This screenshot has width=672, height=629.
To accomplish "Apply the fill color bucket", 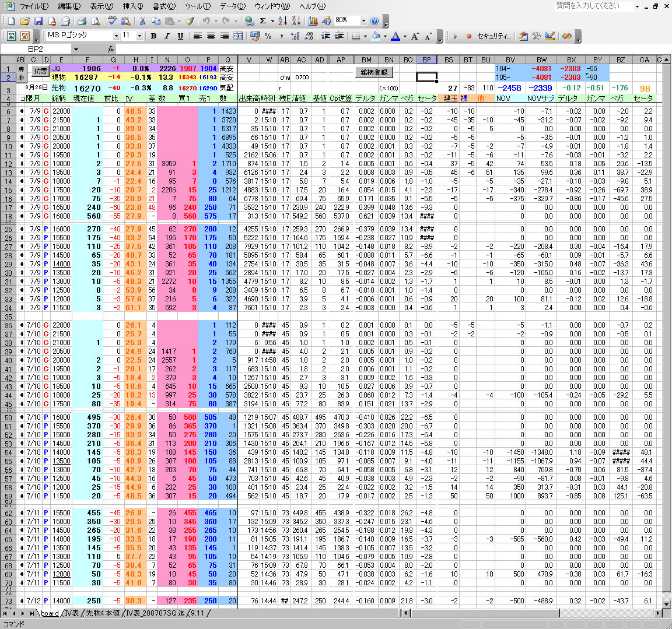I will tap(376, 36).
